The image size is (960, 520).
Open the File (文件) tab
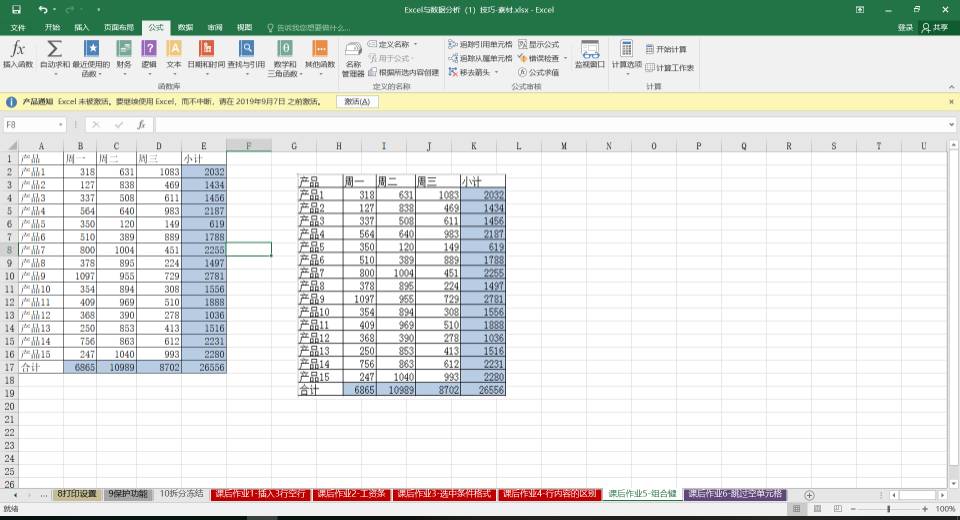pyautogui.click(x=18, y=28)
